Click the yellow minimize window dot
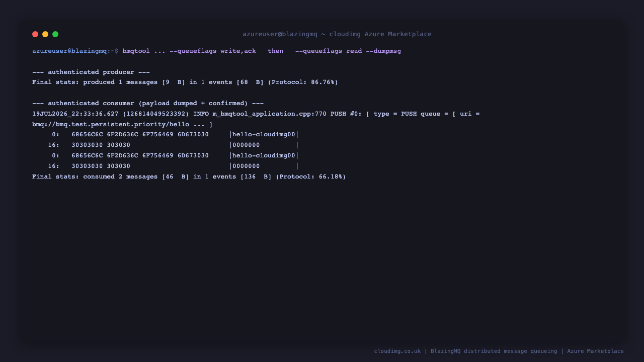Screen dimensions: 644x362 [45, 34]
